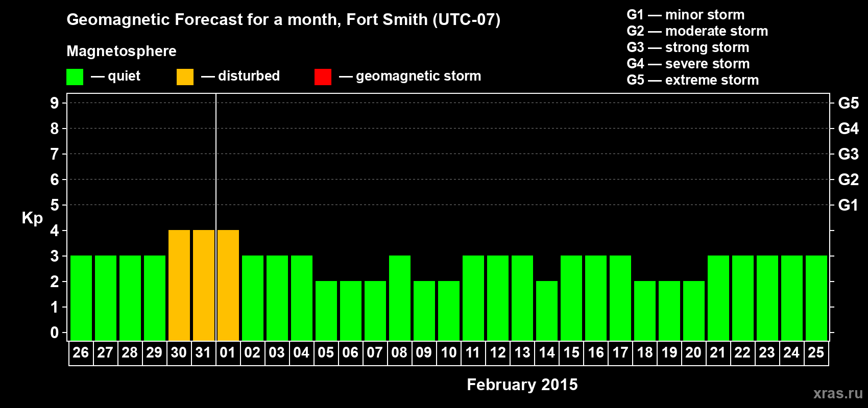Click the 'G3 — strong storm' legend text
The height and width of the screenshot is (408, 868).
coord(688,47)
